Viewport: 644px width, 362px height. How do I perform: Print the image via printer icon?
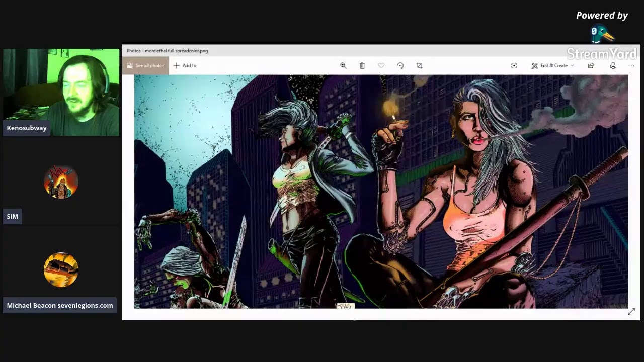click(x=613, y=66)
